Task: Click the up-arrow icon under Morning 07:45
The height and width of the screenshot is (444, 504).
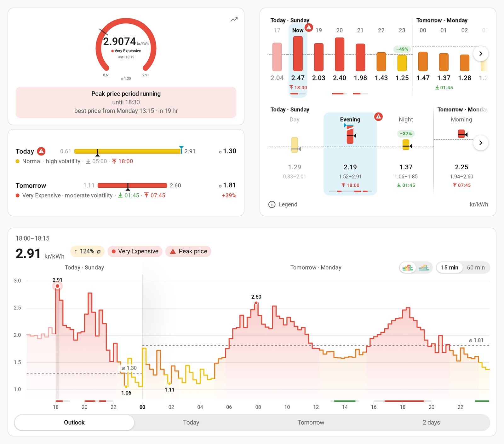Action: pos(455,185)
